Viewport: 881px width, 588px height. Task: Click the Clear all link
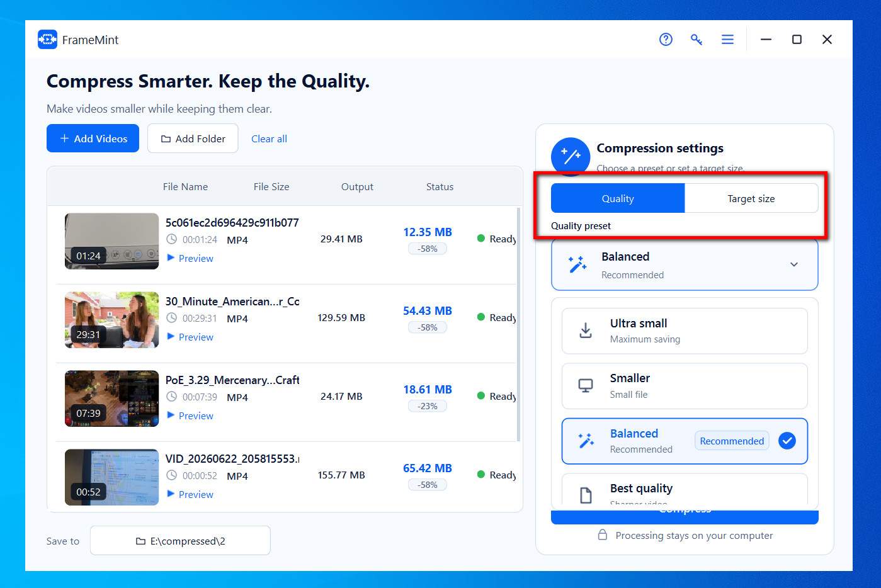(269, 139)
